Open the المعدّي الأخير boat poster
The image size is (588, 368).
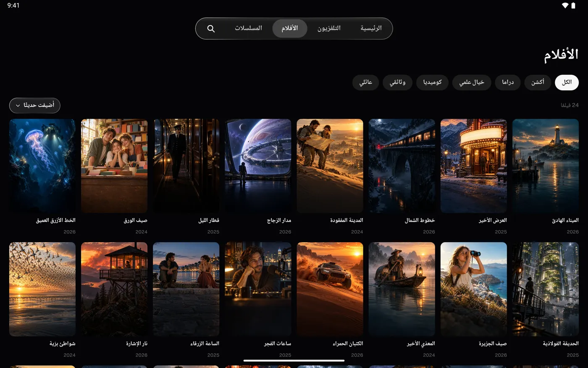pos(402,289)
